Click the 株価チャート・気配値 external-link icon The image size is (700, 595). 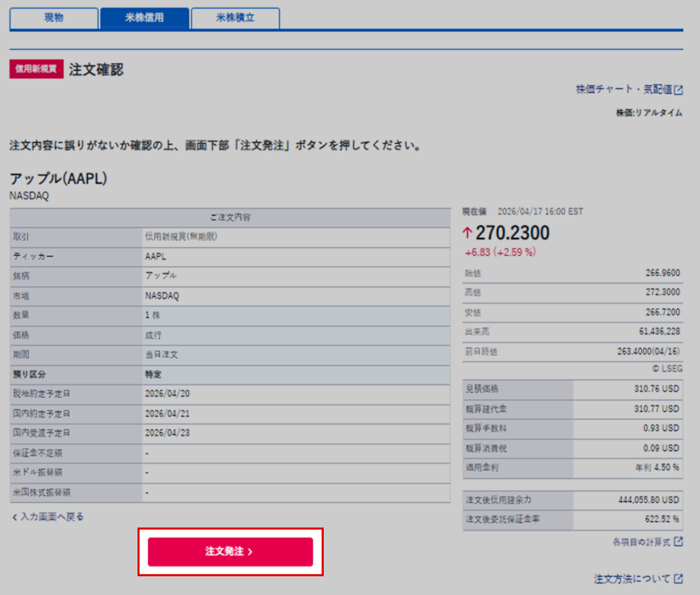click(679, 90)
